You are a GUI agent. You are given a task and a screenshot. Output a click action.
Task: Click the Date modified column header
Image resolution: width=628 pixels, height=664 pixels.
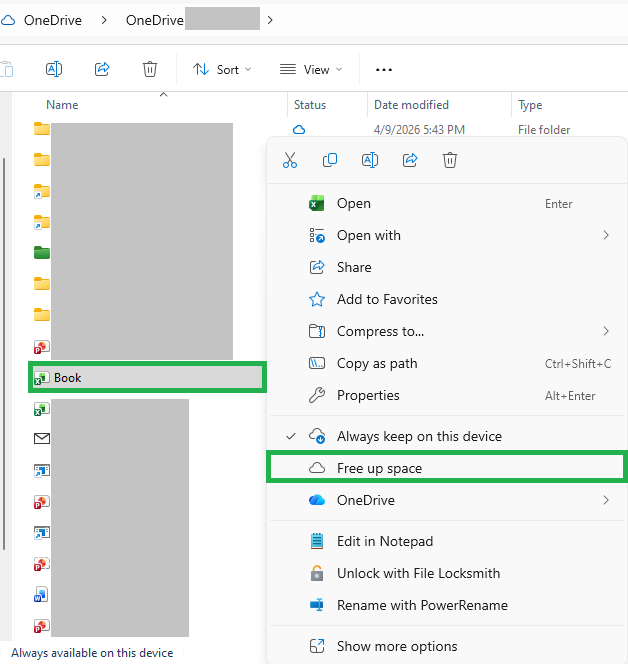(x=411, y=105)
